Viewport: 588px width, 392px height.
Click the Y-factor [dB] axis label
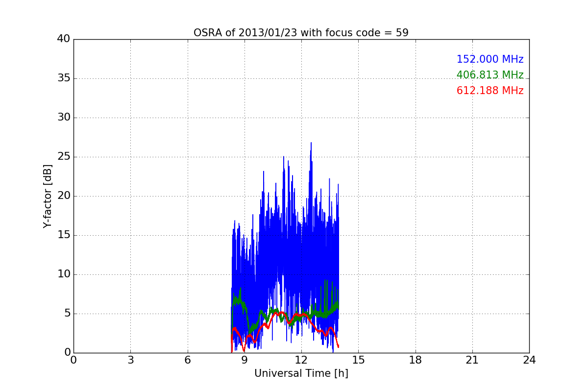tap(48, 196)
